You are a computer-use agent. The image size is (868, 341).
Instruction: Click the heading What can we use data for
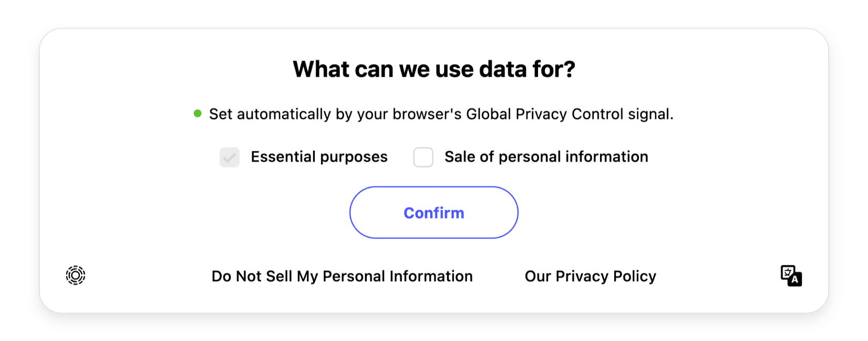[434, 68]
